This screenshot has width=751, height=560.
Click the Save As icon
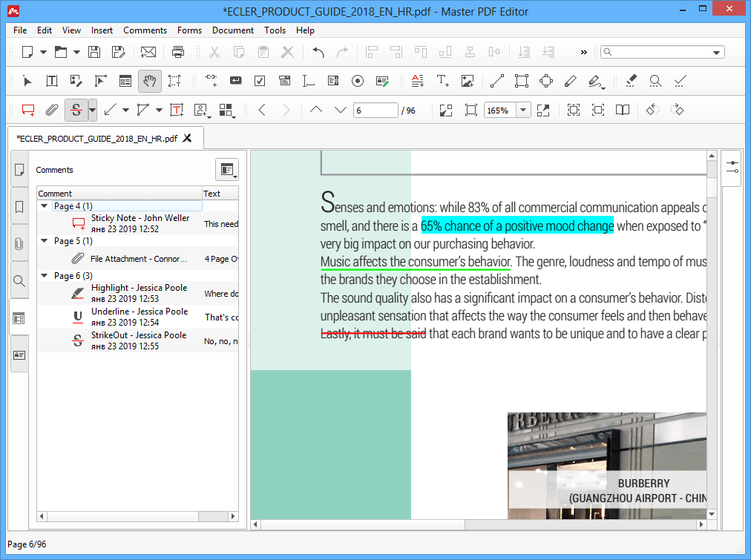(x=118, y=52)
